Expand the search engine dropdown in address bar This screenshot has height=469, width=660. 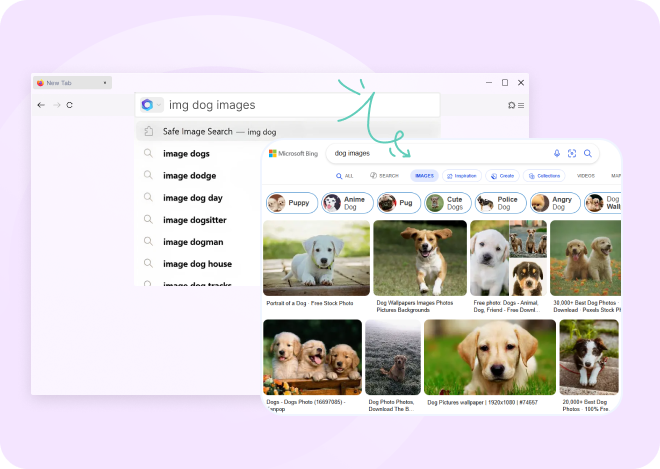point(159,105)
